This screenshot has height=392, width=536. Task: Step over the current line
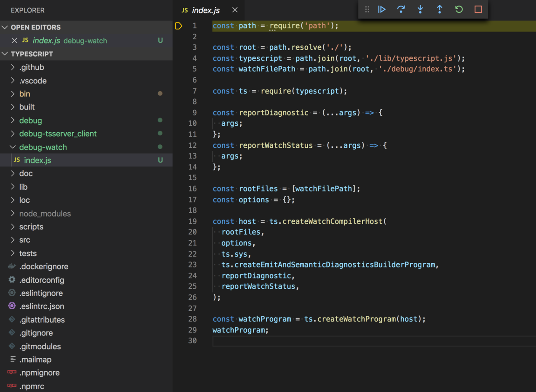(401, 9)
